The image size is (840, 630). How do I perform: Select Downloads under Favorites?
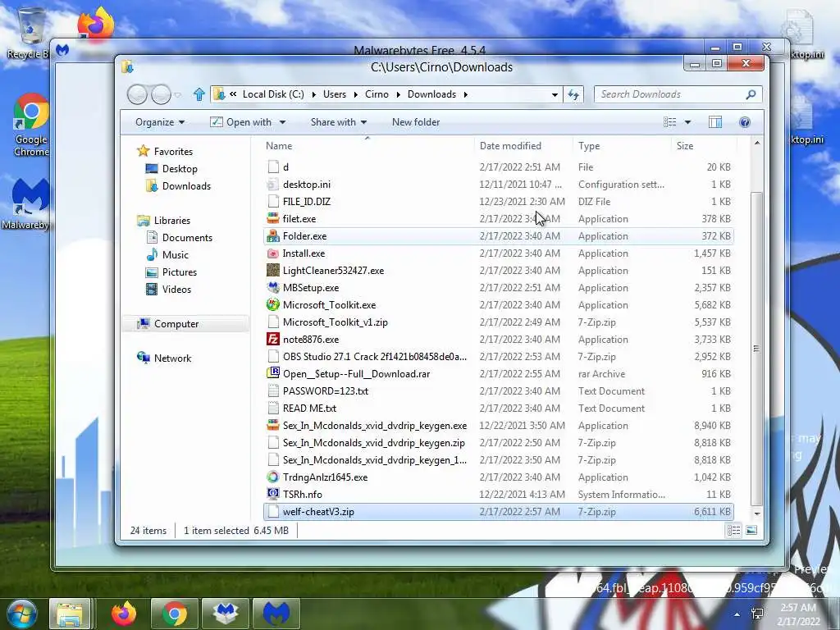[186, 186]
